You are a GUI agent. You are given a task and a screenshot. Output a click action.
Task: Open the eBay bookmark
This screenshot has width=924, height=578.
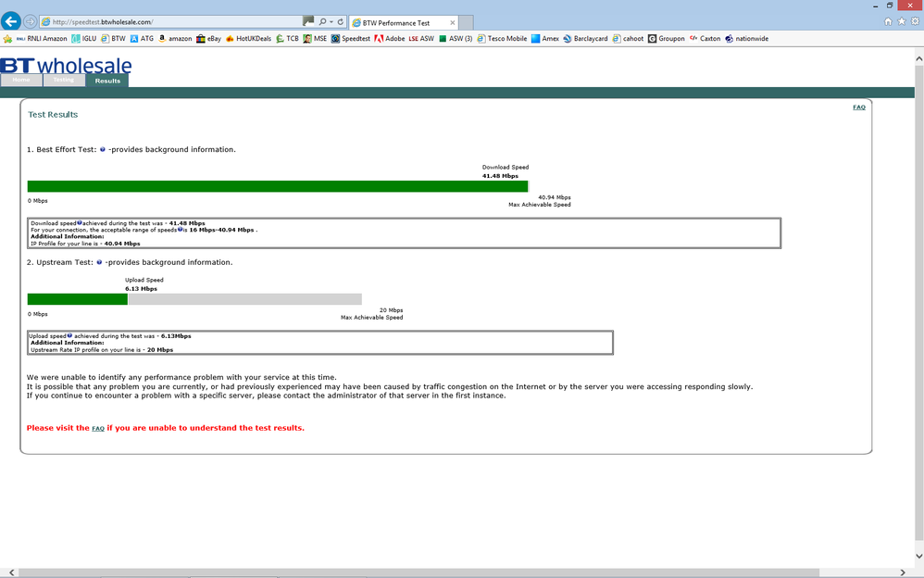click(x=208, y=39)
